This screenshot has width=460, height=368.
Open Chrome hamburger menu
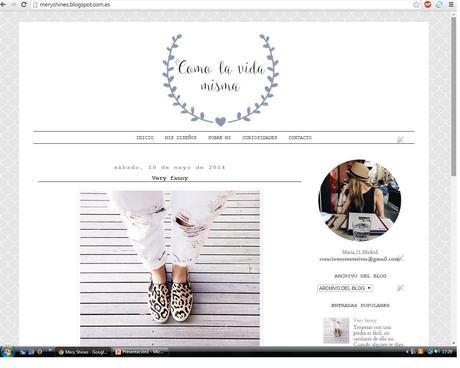451,4
